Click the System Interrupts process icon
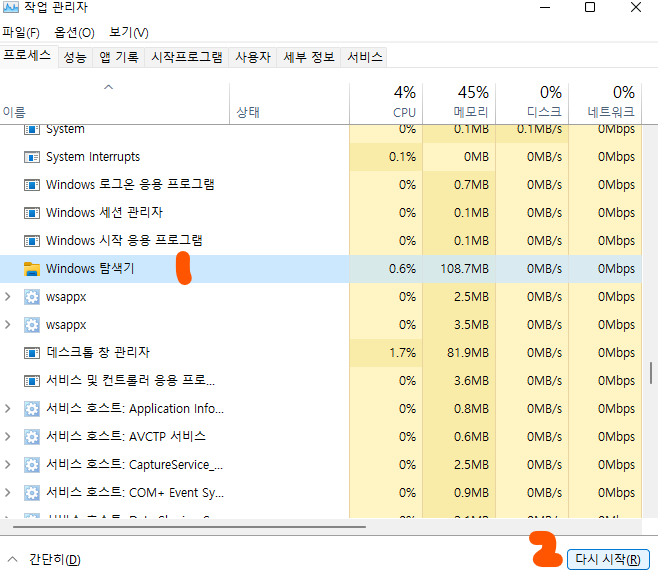 tap(32, 157)
